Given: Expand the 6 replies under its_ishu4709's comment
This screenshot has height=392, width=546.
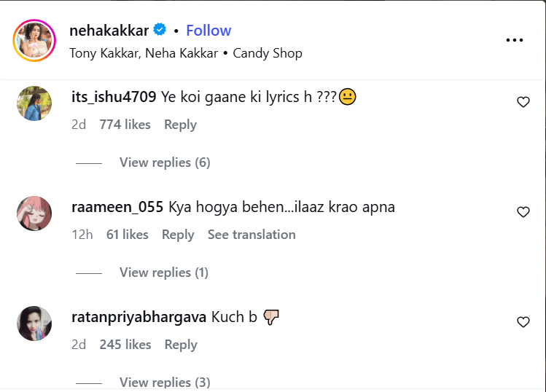Looking at the screenshot, I should [165, 162].
